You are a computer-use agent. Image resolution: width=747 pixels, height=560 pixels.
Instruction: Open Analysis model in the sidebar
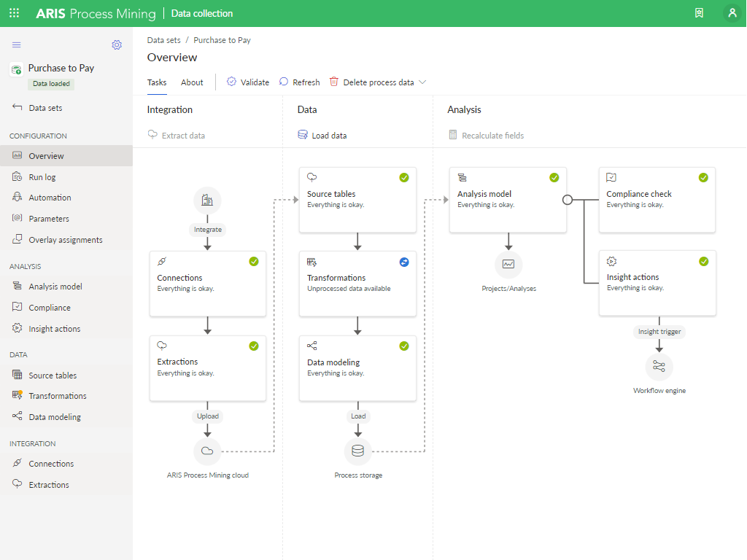tap(66, 286)
